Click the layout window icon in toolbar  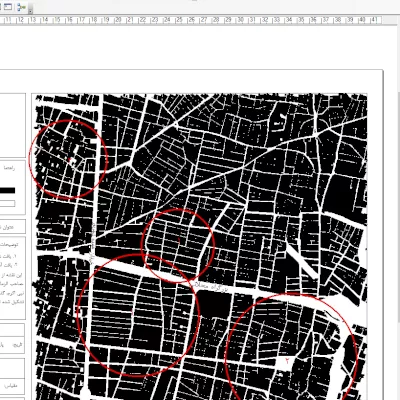coord(8,6)
